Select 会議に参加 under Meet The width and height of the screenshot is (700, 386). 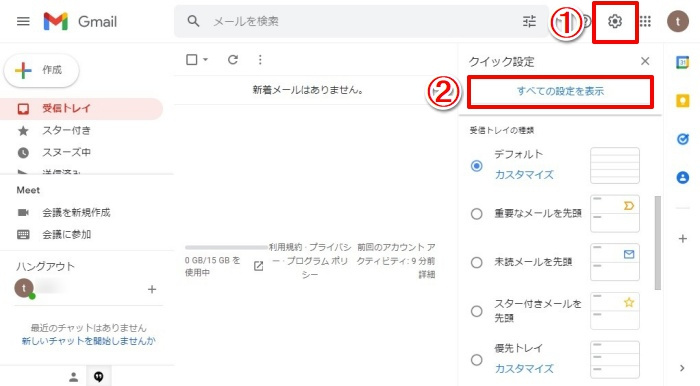(x=67, y=234)
